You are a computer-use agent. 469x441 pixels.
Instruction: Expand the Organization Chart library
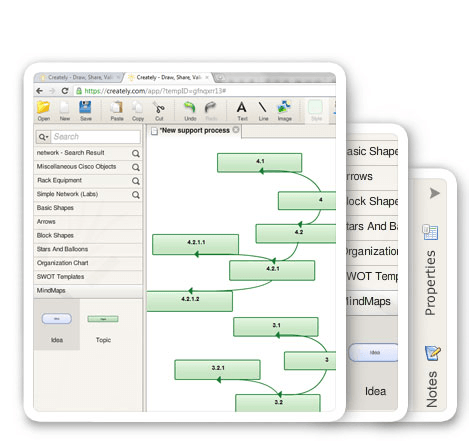click(88, 263)
